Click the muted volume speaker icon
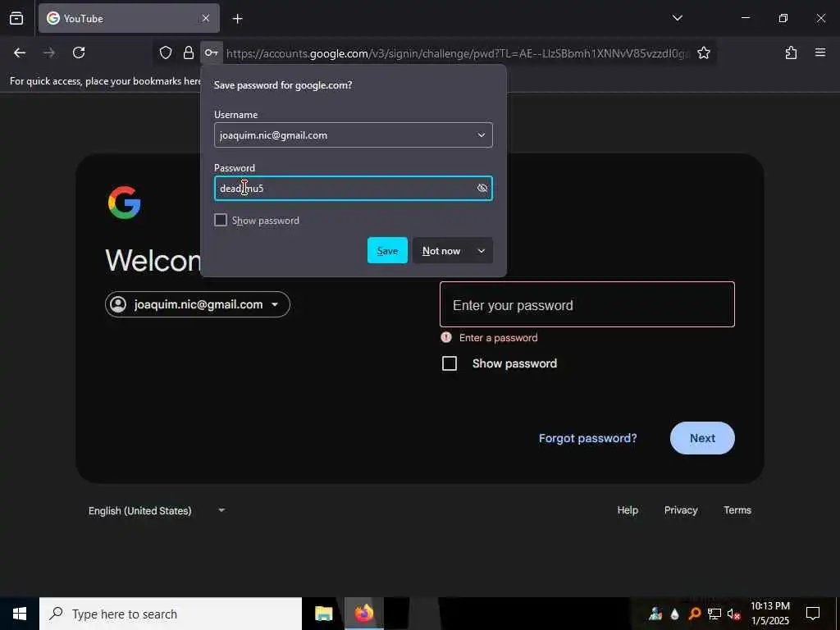840x630 pixels. [733, 614]
